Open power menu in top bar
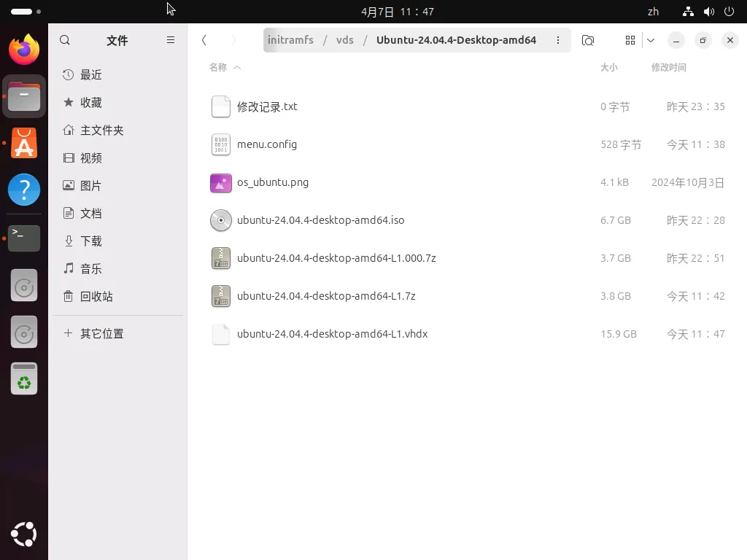The height and width of the screenshot is (560, 747). [x=729, y=12]
